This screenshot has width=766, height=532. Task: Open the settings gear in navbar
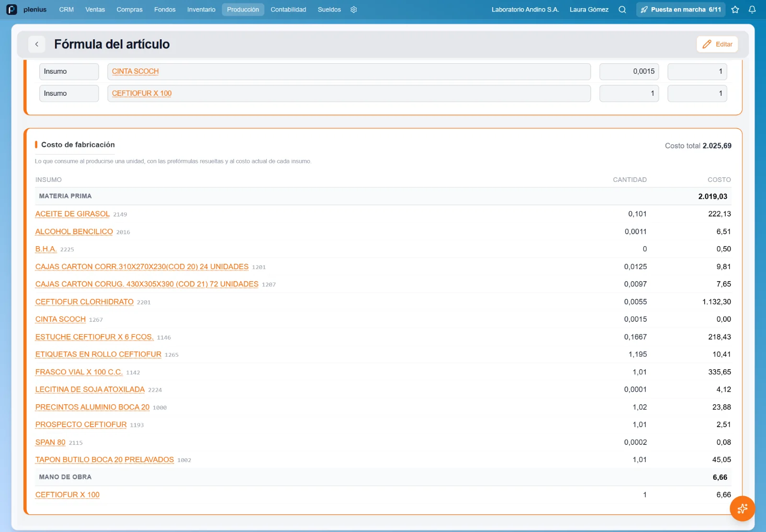click(354, 10)
